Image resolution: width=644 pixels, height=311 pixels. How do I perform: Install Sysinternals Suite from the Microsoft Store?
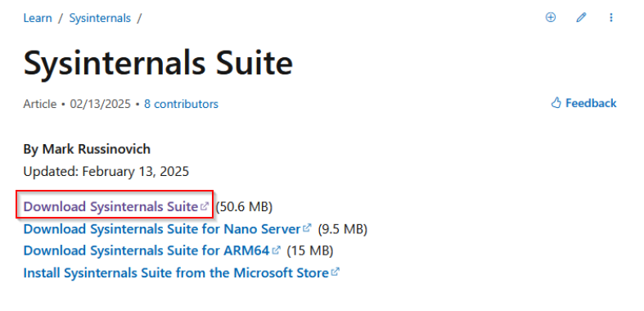176,273
